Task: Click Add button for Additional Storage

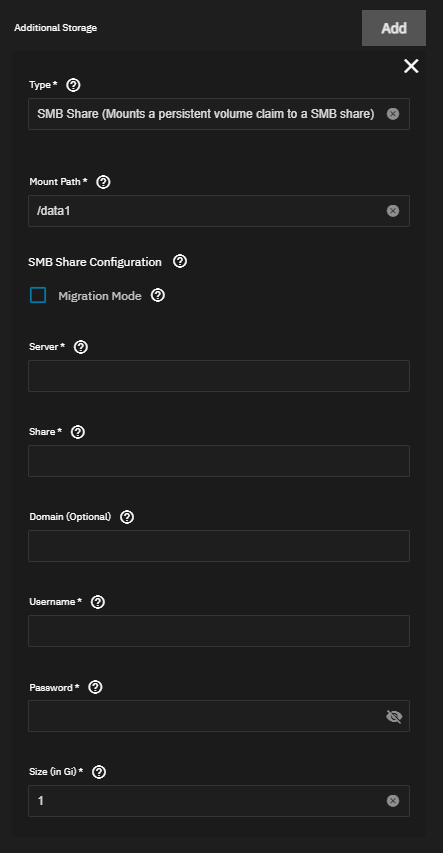Action: click(394, 28)
